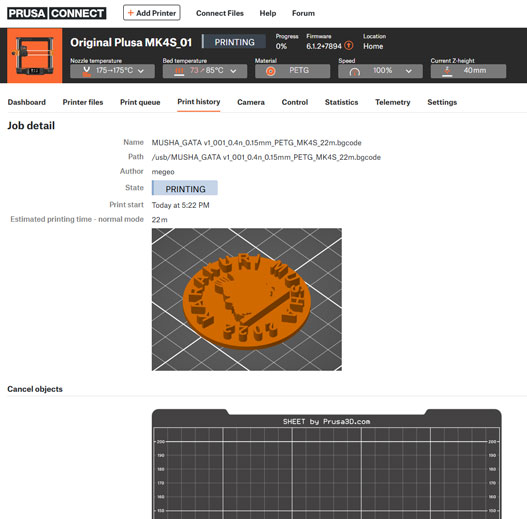Click the orange printer thumbnail image
Screen dimensions: 527x519
(34, 55)
